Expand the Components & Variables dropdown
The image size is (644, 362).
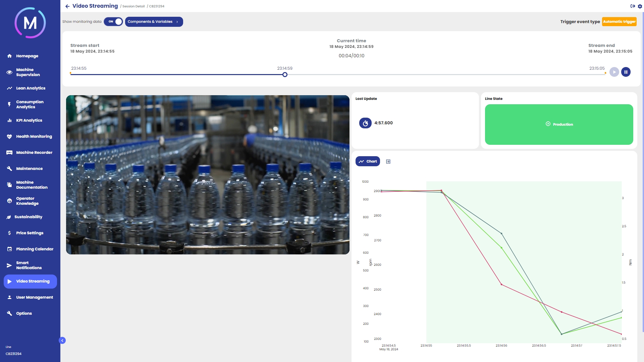pos(154,22)
